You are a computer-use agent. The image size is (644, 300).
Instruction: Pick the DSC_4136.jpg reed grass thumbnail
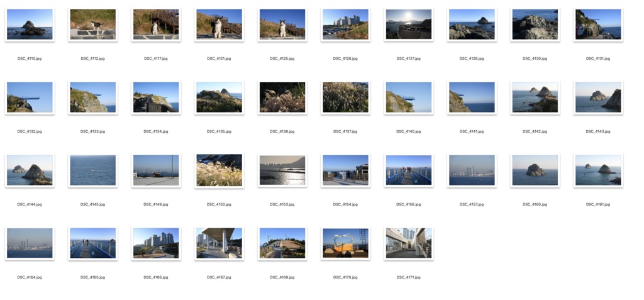click(282, 97)
